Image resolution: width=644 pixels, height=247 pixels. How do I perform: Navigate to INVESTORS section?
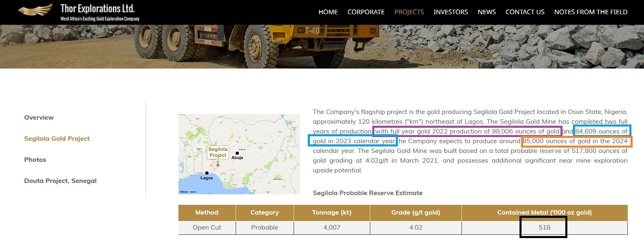pyautogui.click(x=451, y=12)
